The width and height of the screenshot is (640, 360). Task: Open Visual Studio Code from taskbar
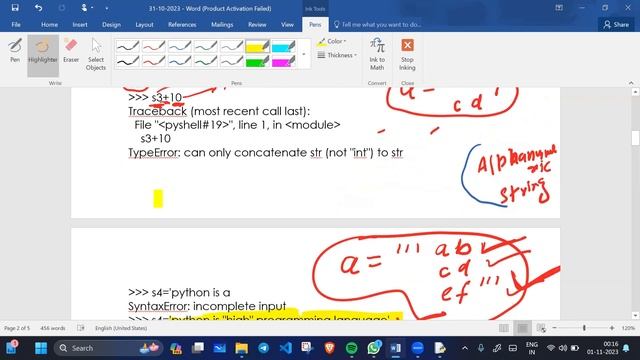coord(285,348)
